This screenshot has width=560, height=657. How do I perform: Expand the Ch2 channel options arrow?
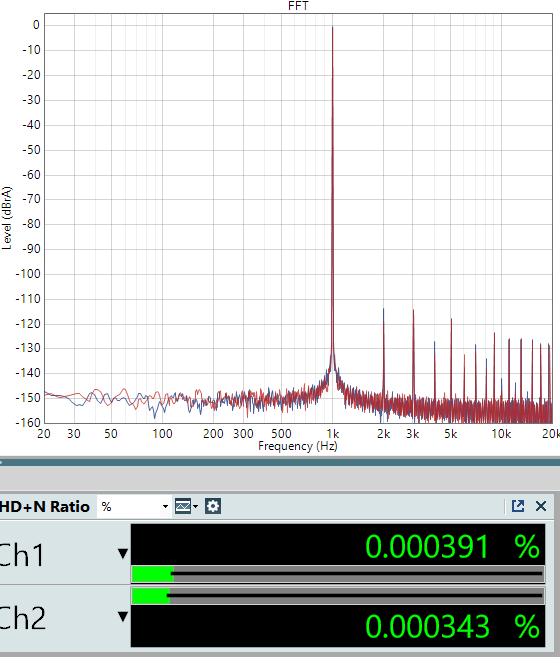click(123, 617)
